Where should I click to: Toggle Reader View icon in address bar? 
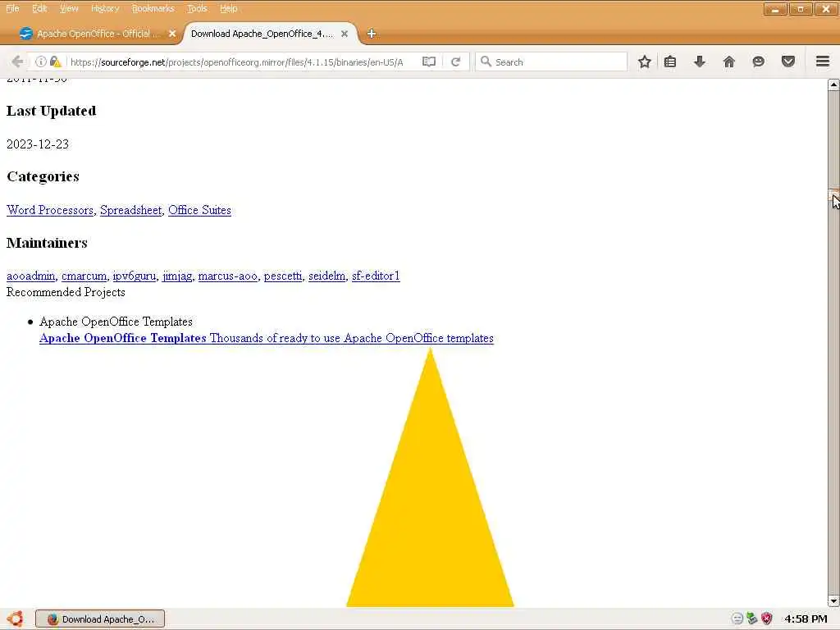tap(428, 62)
